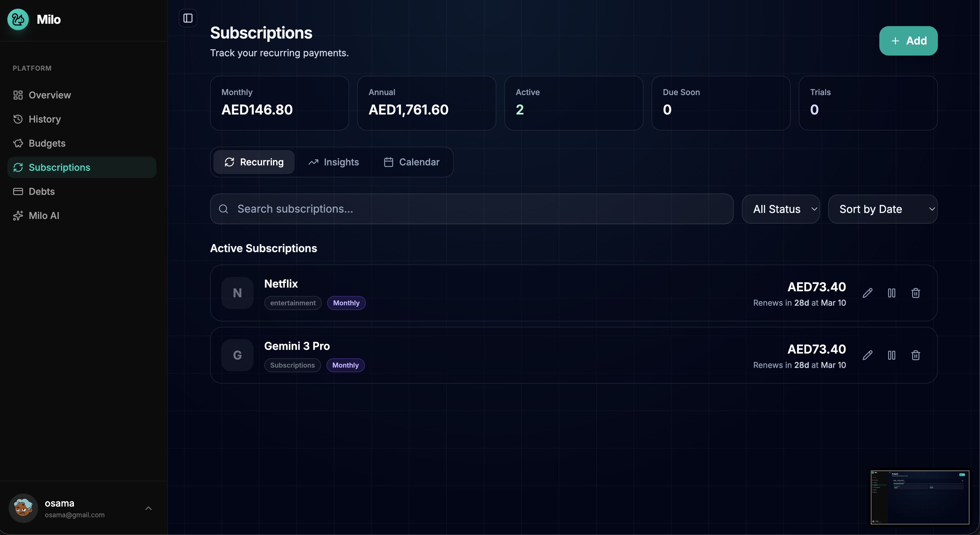Viewport: 980px width, 535px height.
Task: Click the edit pencil for Gemini 3 Pro
Action: [867, 355]
